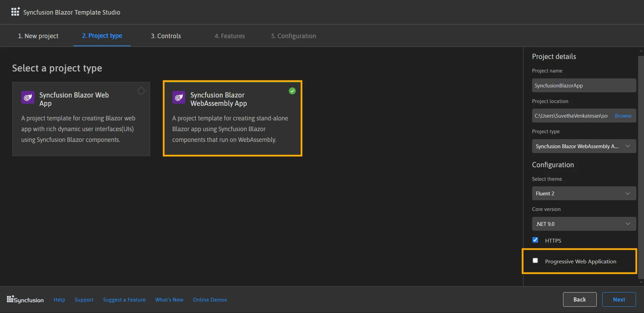The image size is (644, 313).
Task: Go back to the New project step
Action: (x=38, y=36)
